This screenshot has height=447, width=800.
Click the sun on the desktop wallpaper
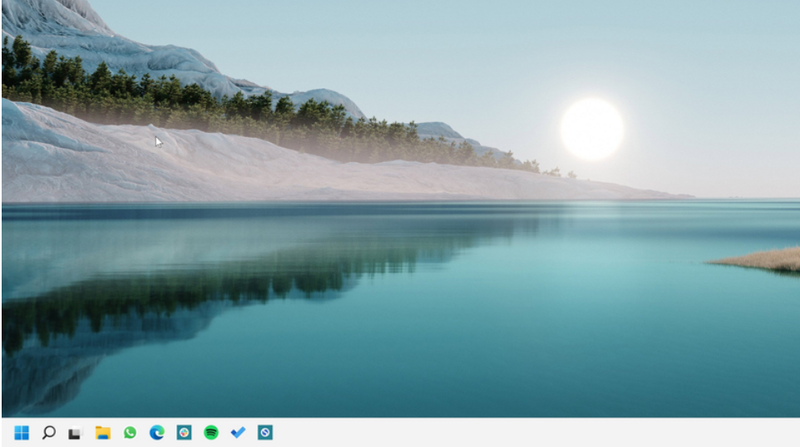click(x=592, y=129)
